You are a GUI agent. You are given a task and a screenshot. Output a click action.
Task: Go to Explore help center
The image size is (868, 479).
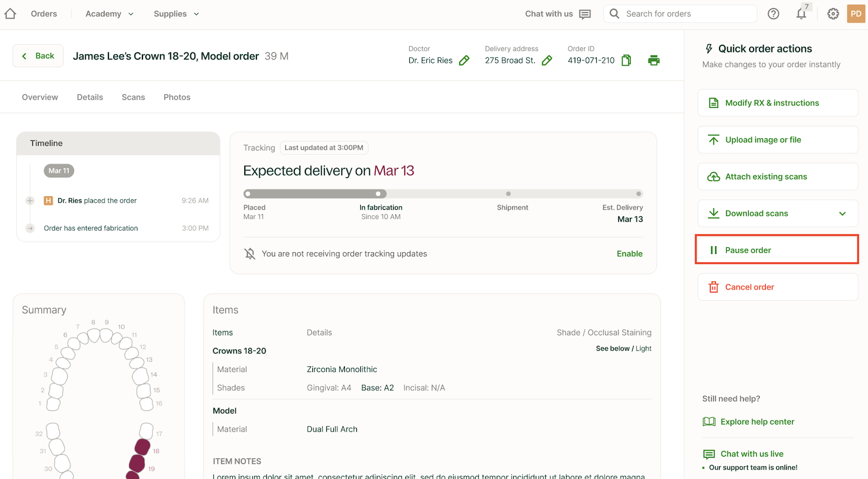[x=757, y=422]
